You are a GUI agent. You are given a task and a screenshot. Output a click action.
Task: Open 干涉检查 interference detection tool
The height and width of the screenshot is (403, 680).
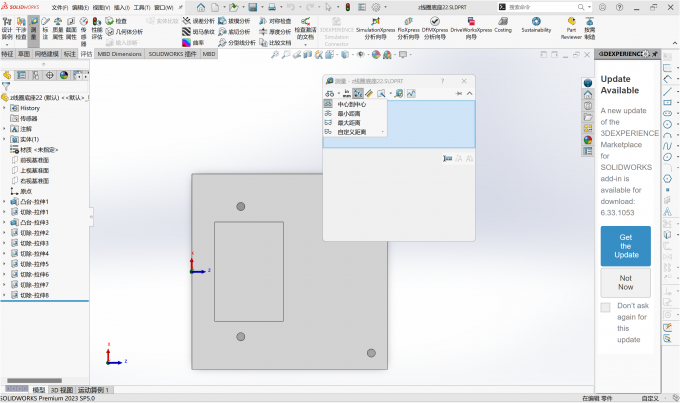point(21,29)
